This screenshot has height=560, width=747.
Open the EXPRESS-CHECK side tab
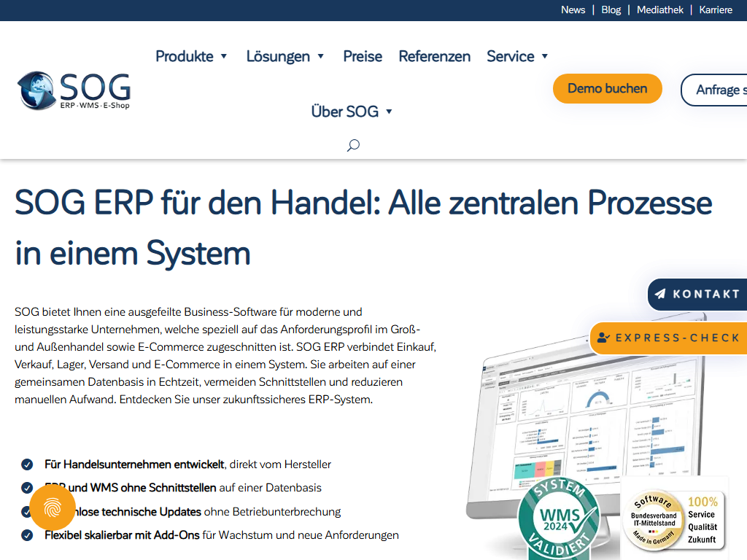tap(668, 338)
